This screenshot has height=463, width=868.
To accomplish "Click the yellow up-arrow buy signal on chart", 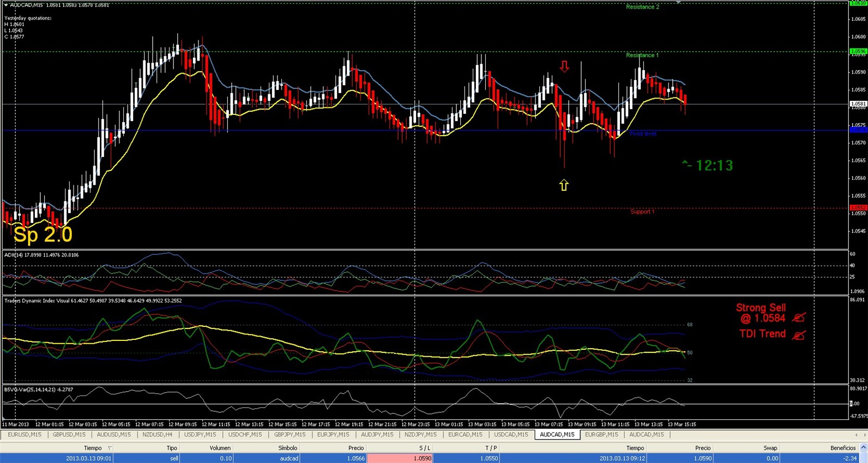I will [564, 185].
